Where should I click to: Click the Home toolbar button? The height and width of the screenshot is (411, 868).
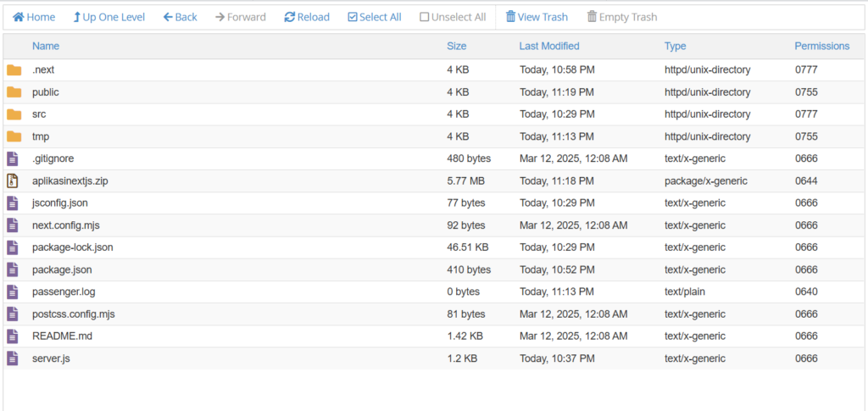[x=34, y=17]
